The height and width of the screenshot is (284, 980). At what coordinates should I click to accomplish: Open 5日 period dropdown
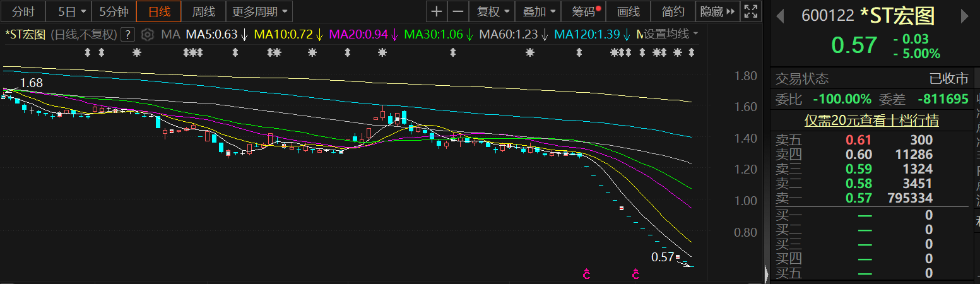pos(68,11)
